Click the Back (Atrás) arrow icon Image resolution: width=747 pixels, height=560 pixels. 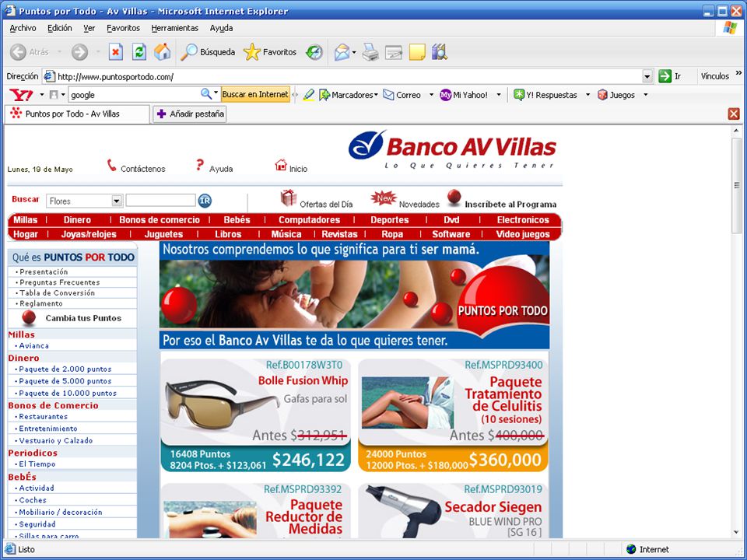coord(18,52)
